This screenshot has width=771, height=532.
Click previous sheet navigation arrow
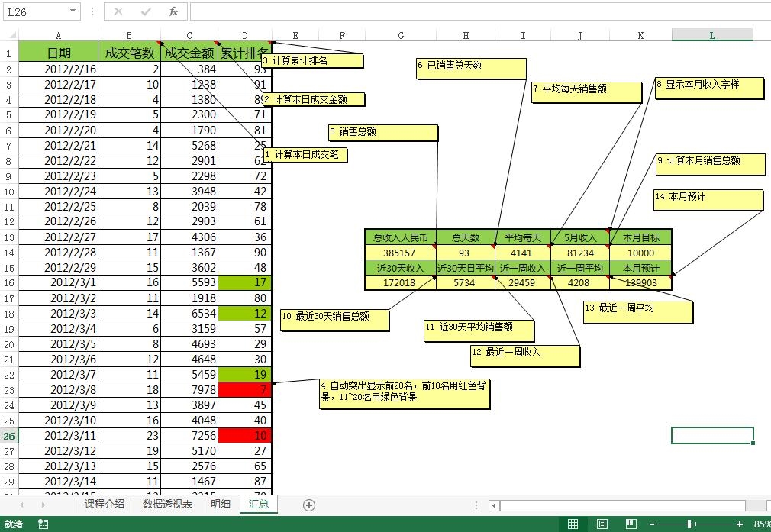click(x=21, y=505)
